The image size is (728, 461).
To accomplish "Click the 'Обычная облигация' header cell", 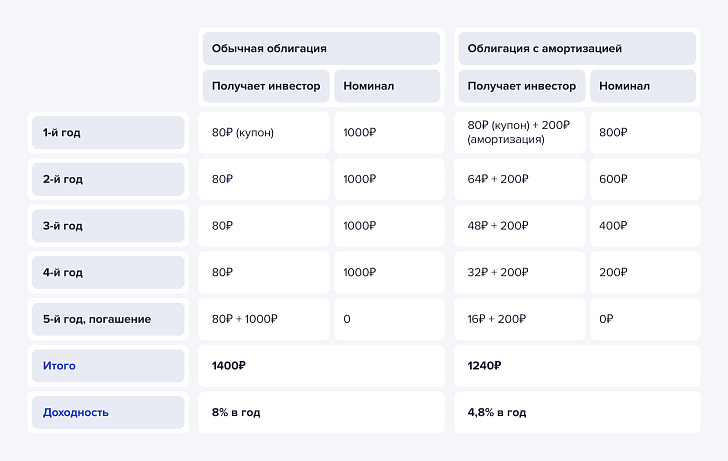I will [x=321, y=48].
